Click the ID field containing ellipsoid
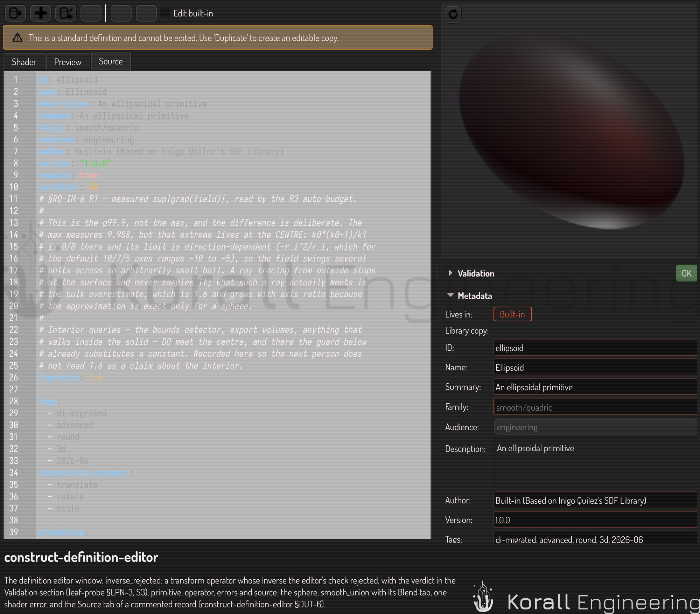This screenshot has width=700, height=614. click(x=595, y=348)
